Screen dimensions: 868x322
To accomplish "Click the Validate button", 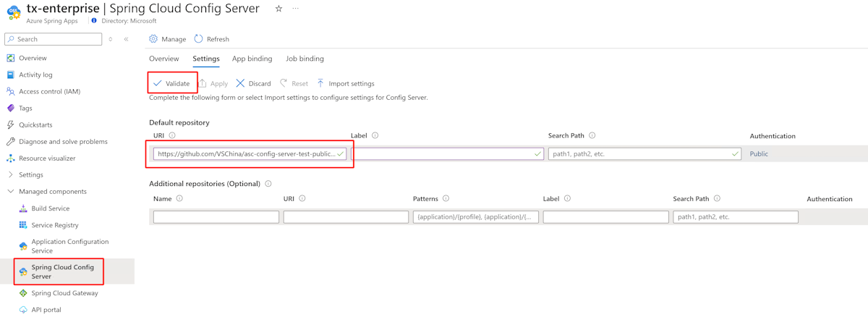I will [x=171, y=83].
